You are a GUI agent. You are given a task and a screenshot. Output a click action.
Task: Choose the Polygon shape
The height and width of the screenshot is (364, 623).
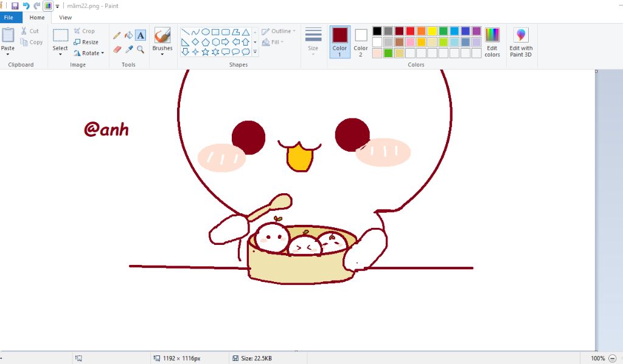[235, 32]
